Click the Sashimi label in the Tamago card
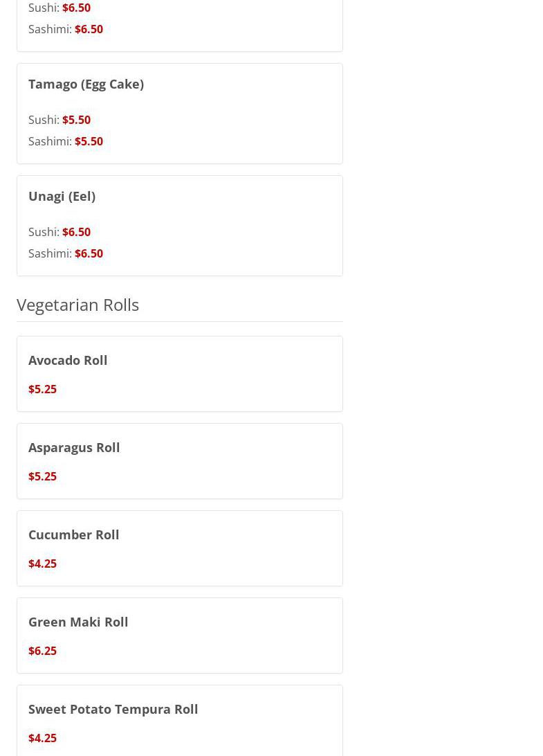This screenshot has height=756, width=543. coord(50,141)
